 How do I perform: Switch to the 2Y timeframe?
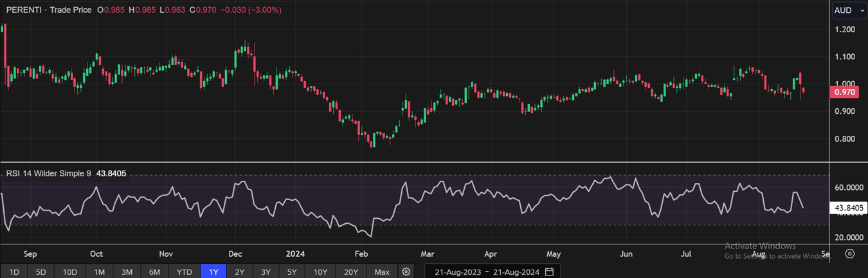tap(239, 272)
